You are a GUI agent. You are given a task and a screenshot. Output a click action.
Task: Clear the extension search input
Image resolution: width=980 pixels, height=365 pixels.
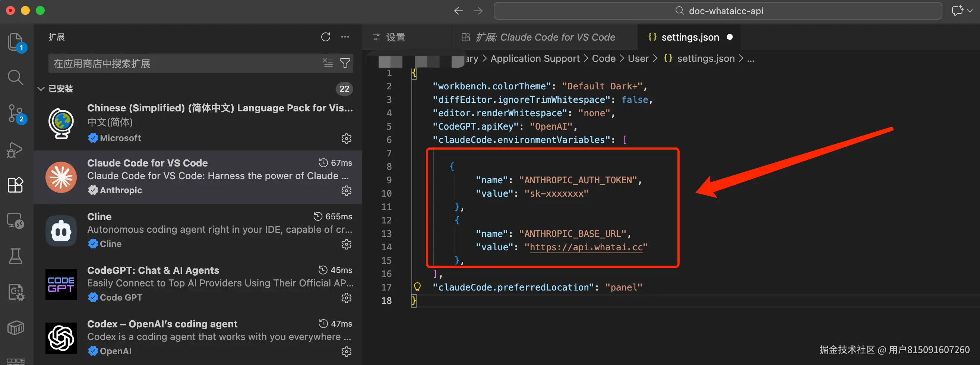(x=328, y=63)
